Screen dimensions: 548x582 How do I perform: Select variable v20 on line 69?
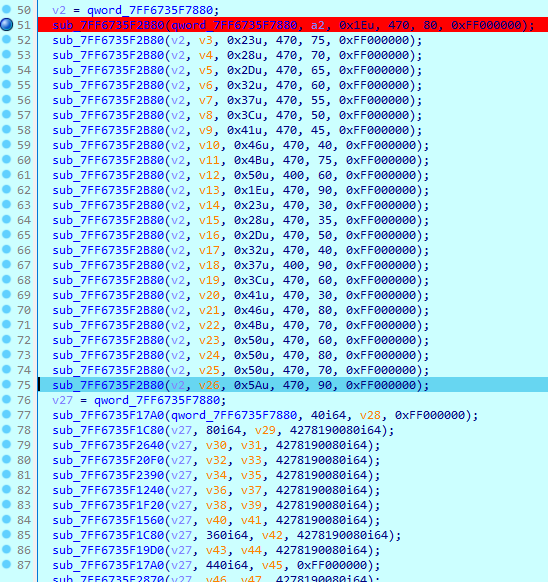click(209, 295)
